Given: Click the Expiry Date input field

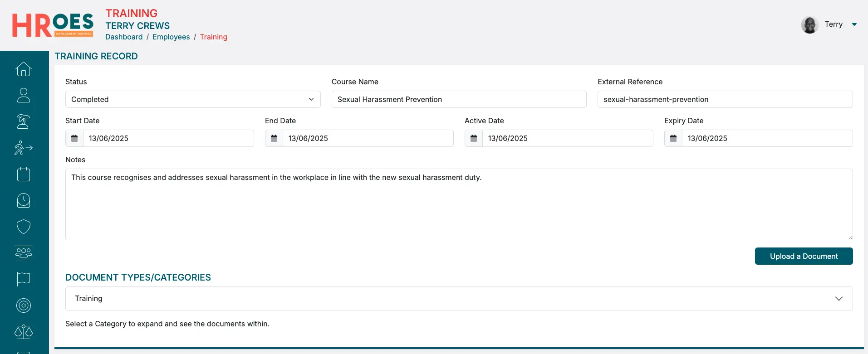Looking at the screenshot, I should [x=767, y=138].
